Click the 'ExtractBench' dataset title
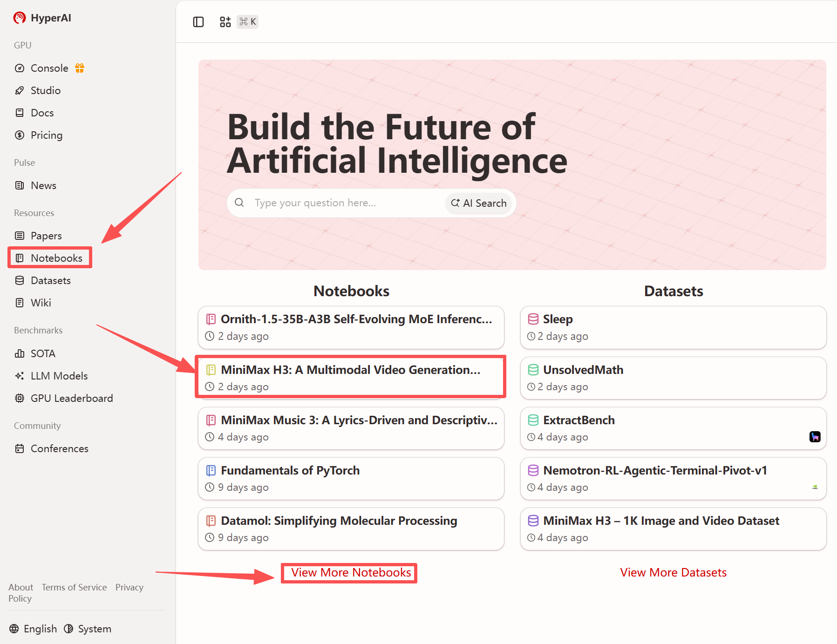 click(579, 420)
